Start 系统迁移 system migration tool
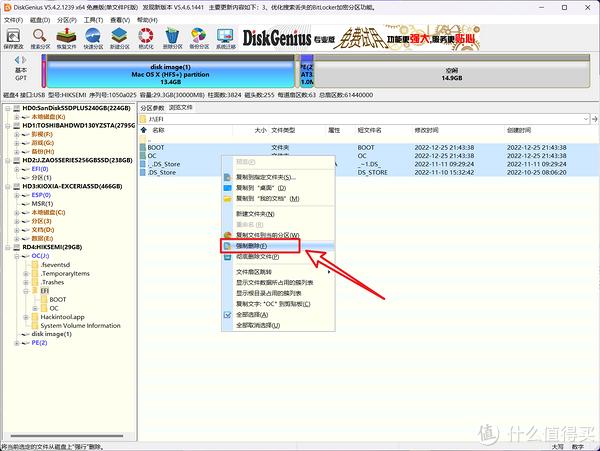 [x=225, y=38]
